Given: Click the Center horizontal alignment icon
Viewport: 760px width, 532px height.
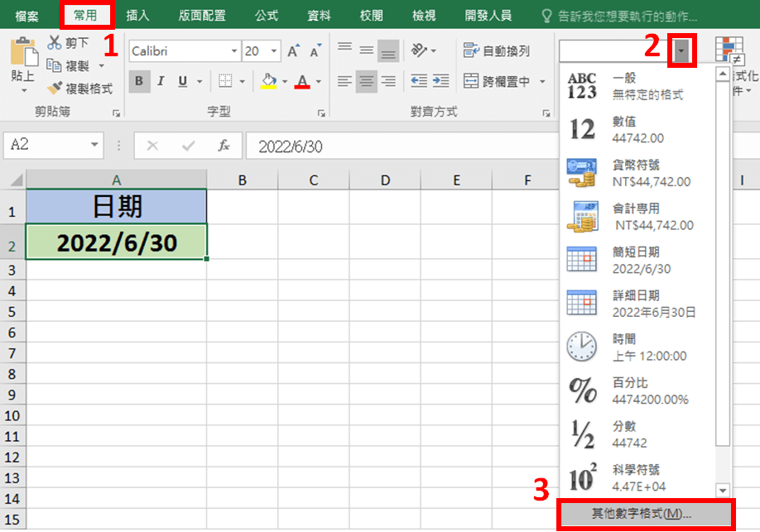Looking at the screenshot, I should 366,81.
